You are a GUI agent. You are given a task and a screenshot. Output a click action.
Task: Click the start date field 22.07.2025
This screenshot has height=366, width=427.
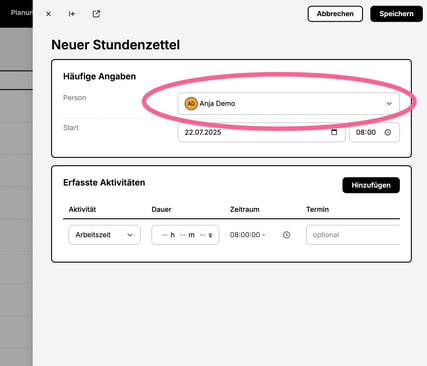261,132
